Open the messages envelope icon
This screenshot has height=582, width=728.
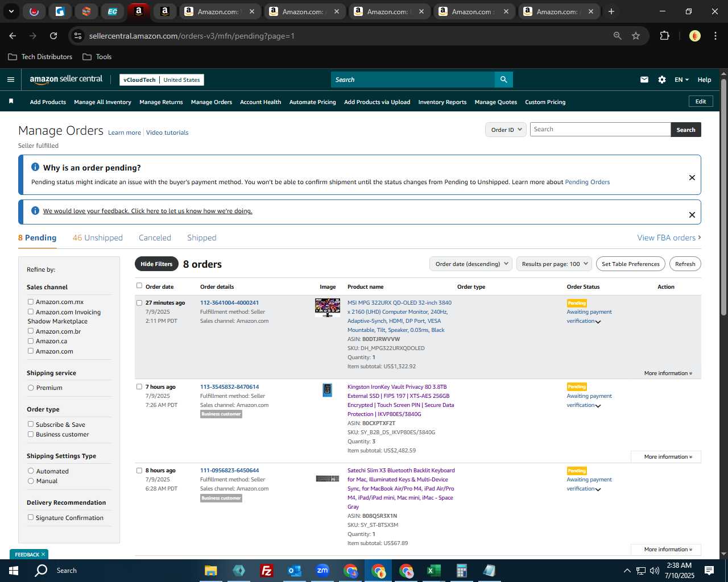pos(644,80)
